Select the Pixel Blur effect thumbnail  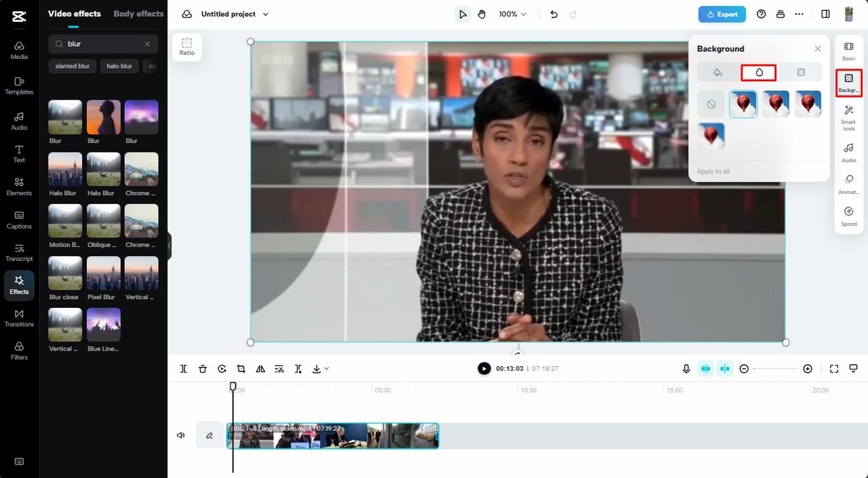104,273
